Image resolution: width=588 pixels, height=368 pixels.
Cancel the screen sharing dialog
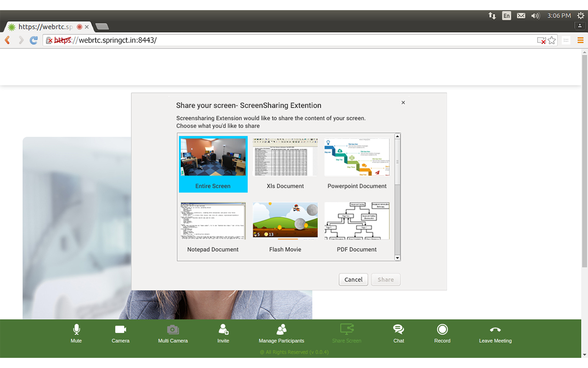[353, 279]
